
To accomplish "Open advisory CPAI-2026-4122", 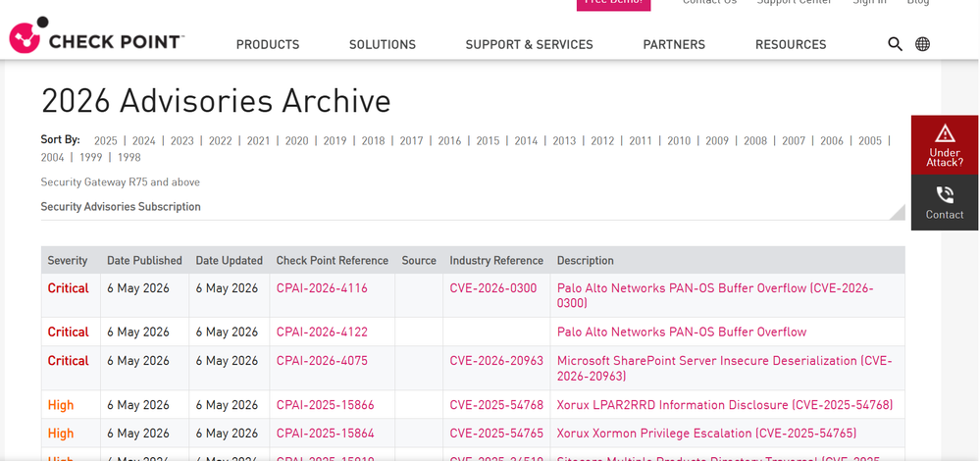I will 322,333.
